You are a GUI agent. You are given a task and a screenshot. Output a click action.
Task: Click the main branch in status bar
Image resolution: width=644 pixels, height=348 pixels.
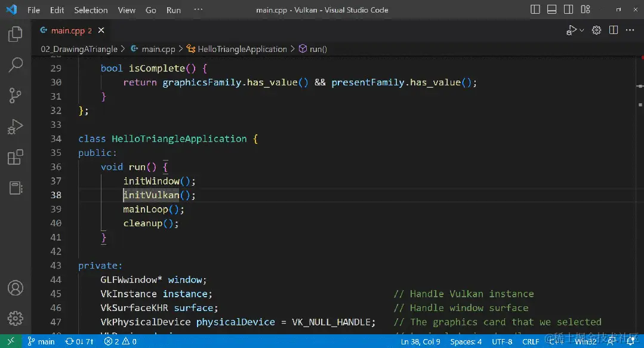click(x=41, y=341)
